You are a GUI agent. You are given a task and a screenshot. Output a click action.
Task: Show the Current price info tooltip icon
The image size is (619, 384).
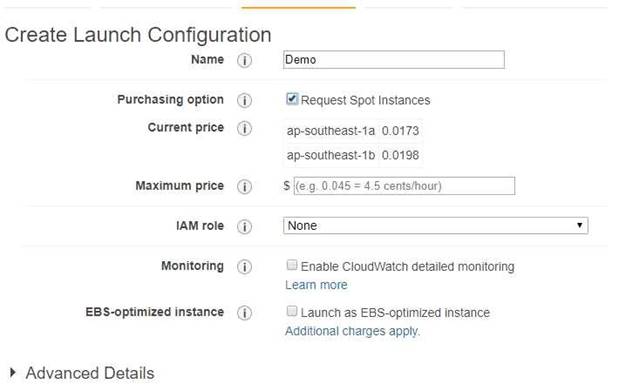(x=244, y=128)
